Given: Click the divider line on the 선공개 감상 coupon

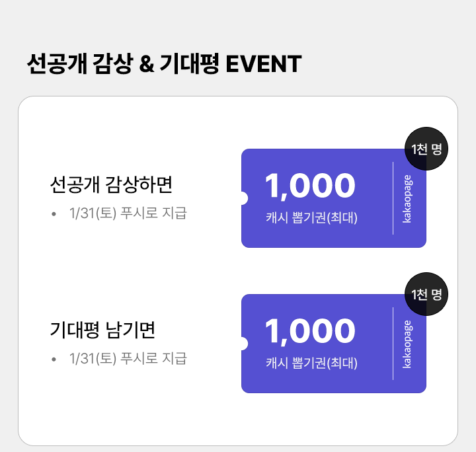Looking at the screenshot, I should point(393,198).
